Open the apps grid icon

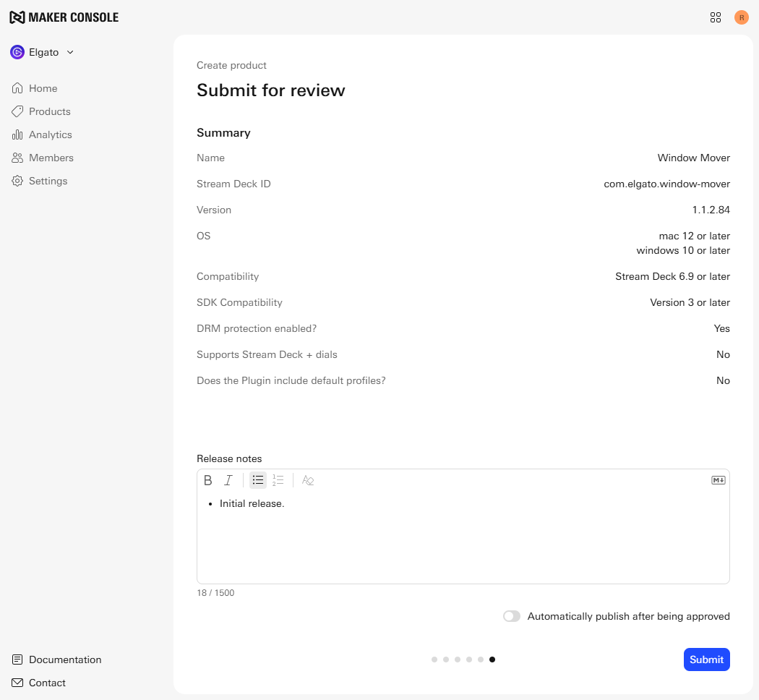point(716,17)
